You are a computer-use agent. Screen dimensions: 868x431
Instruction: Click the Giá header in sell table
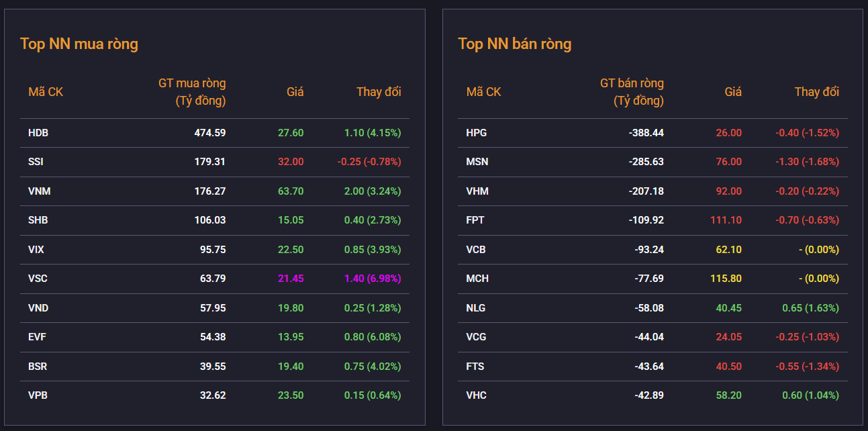733,92
